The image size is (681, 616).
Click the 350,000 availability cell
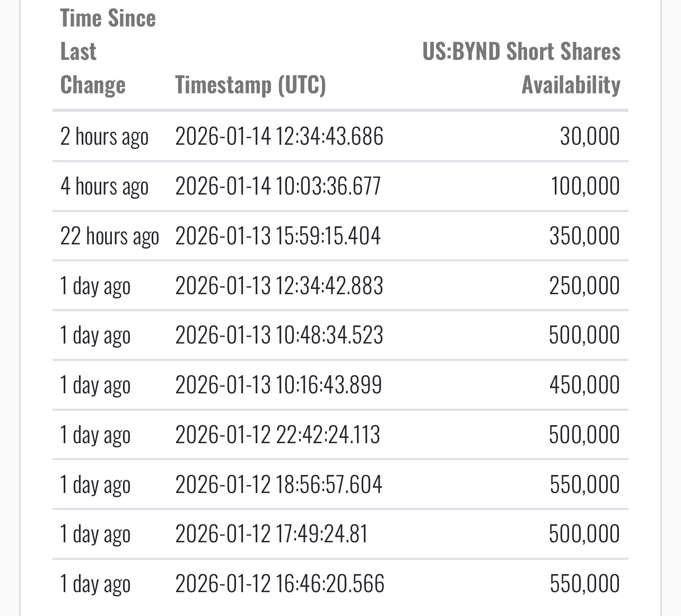tap(584, 236)
